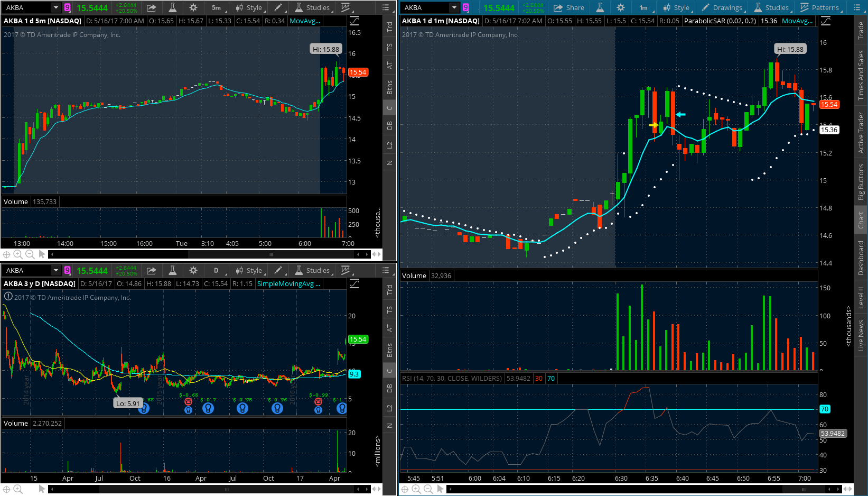
Task: Expand the AKBA symbol dropdown in the right chart
Action: (x=454, y=7)
